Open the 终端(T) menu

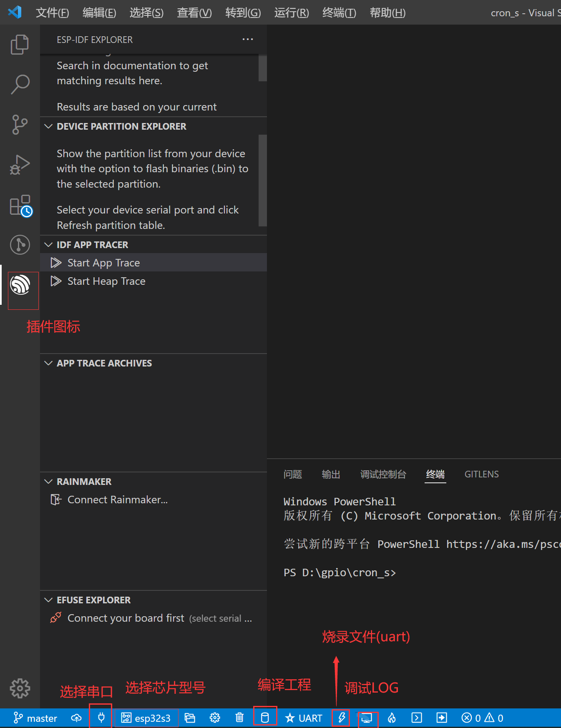[x=339, y=13]
